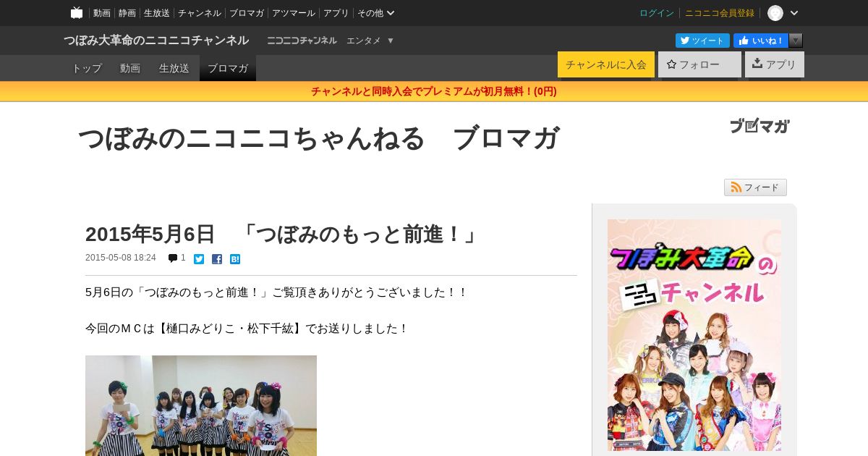Click the user avatar icon
This screenshot has width=868, height=456.
[x=775, y=13]
